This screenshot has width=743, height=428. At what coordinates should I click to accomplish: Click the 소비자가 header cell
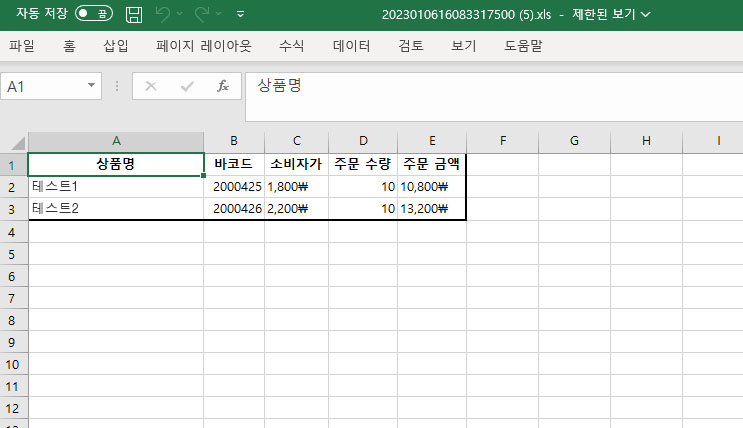pyautogui.click(x=297, y=164)
